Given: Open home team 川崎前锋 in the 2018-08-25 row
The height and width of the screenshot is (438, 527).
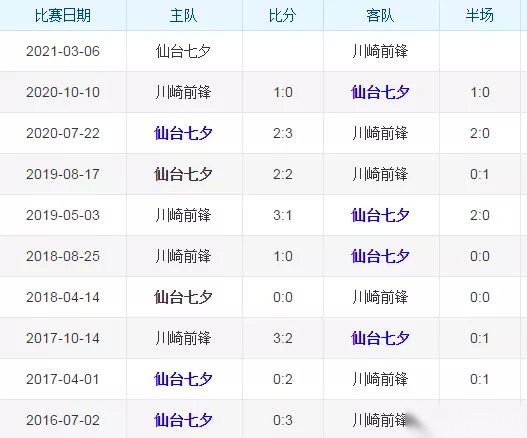Looking at the screenshot, I should 184,256.
